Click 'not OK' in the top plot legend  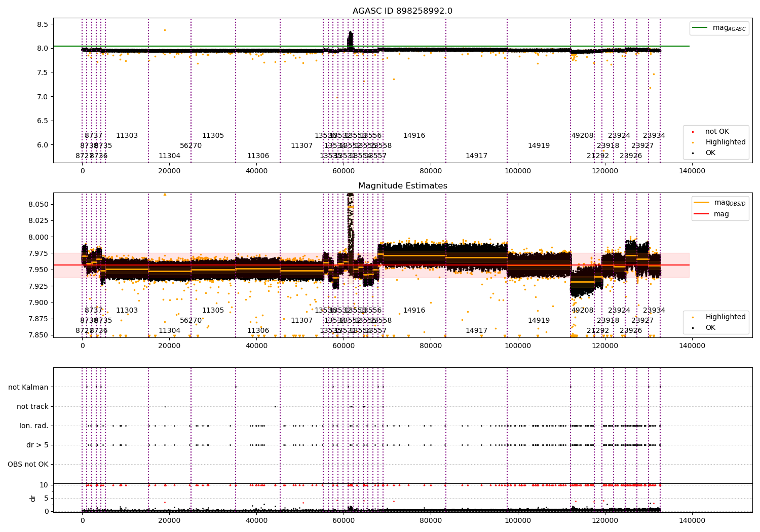point(717,132)
